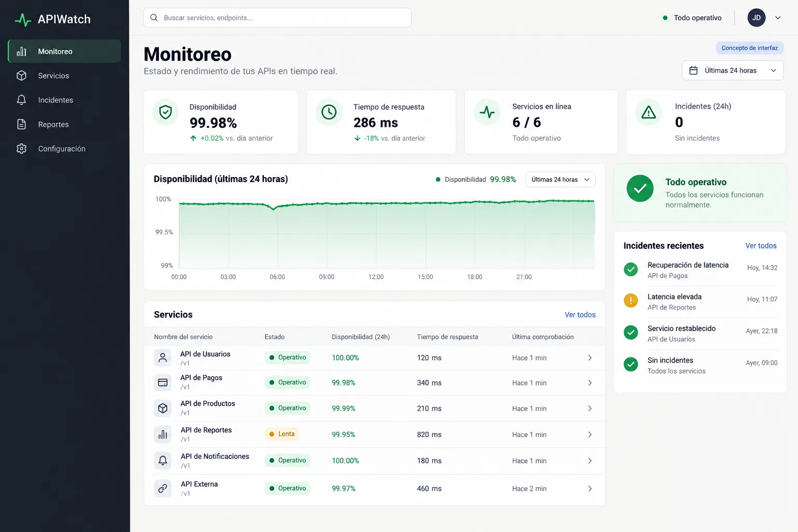Viewport: 798px width, 532px height.
Task: Click the Servicio restablecido incident entry
Action: pos(700,334)
